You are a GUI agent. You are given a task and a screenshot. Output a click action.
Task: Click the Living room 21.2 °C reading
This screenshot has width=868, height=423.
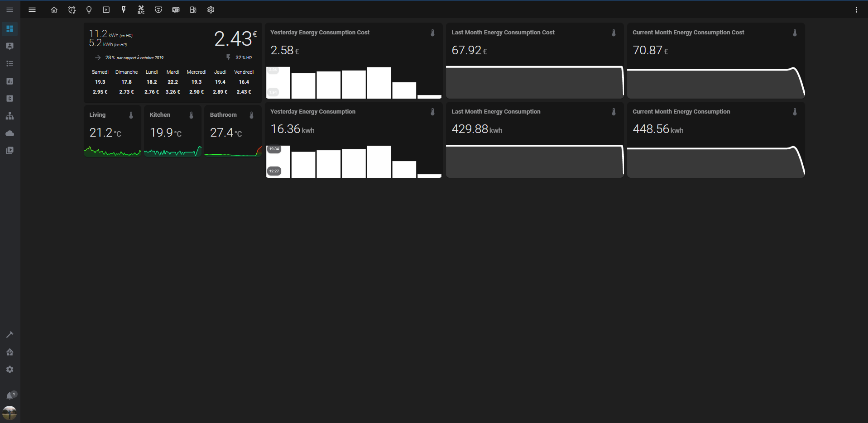[x=106, y=133]
